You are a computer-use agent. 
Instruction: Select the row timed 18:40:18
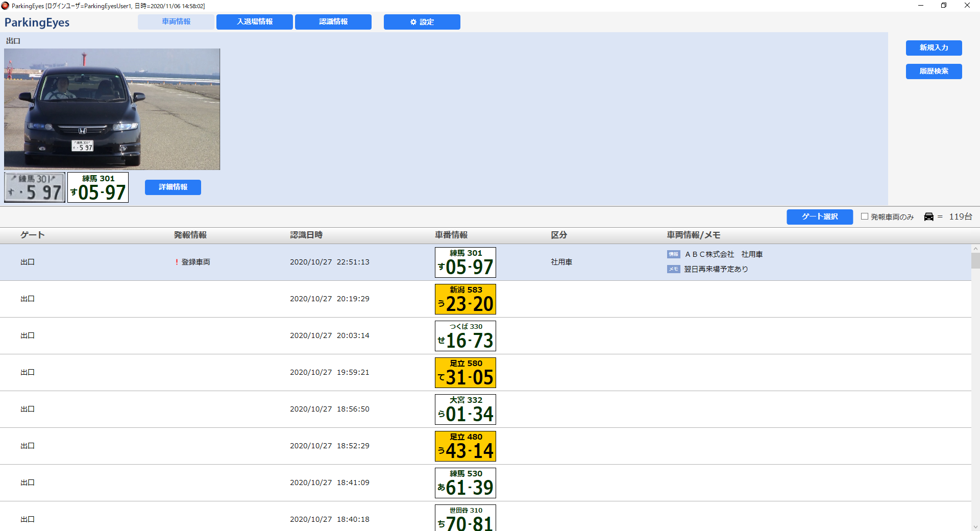point(485,516)
